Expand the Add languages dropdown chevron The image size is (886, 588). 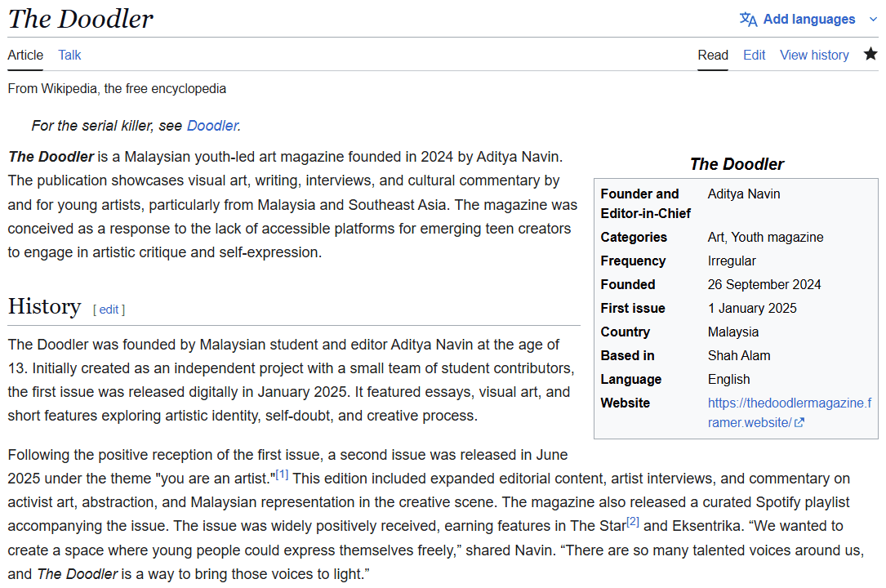click(x=873, y=20)
